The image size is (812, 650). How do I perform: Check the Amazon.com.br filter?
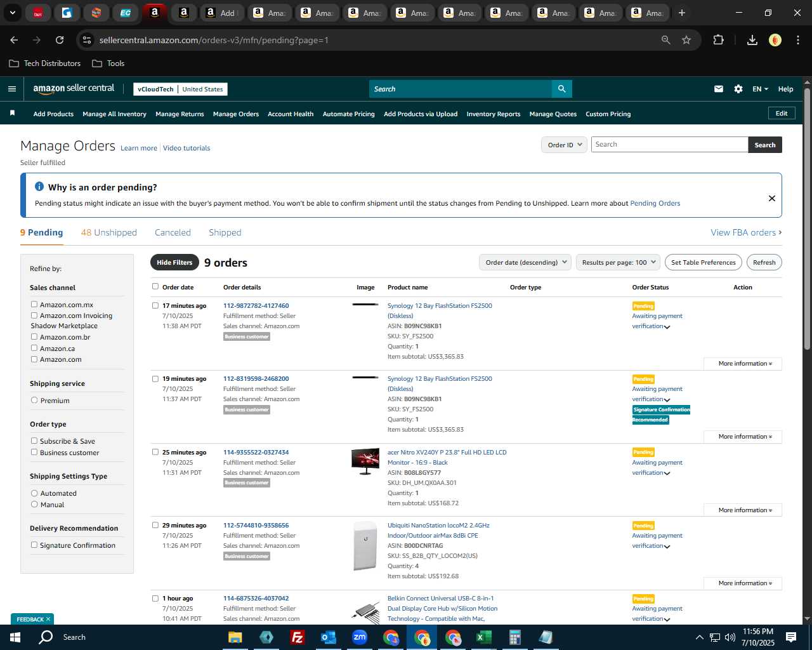point(34,337)
